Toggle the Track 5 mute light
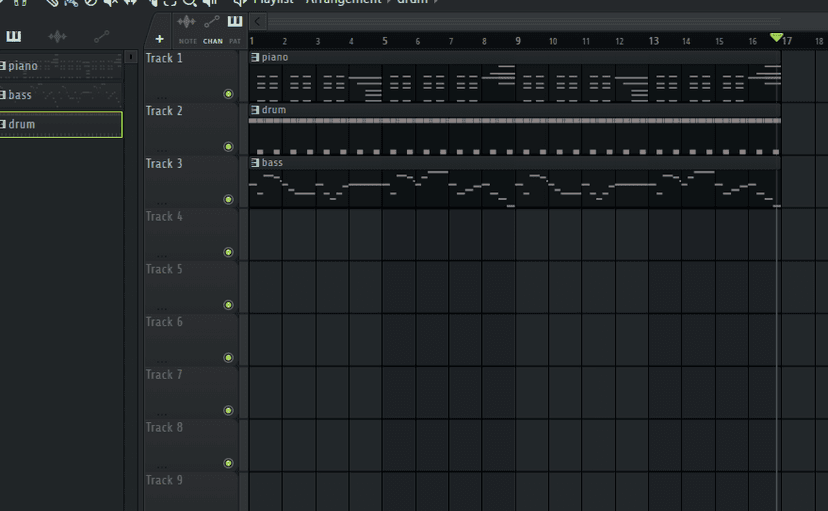This screenshot has width=828, height=511. point(228,305)
